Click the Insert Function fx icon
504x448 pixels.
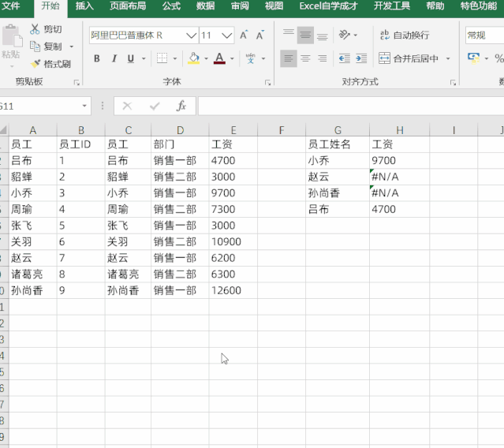[181, 106]
